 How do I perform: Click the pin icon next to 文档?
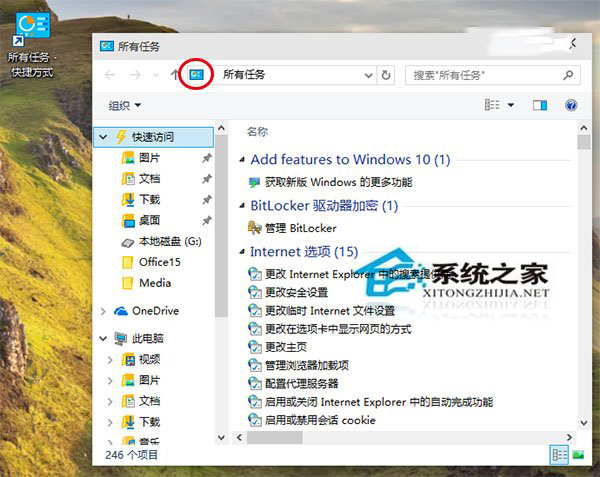click(207, 179)
